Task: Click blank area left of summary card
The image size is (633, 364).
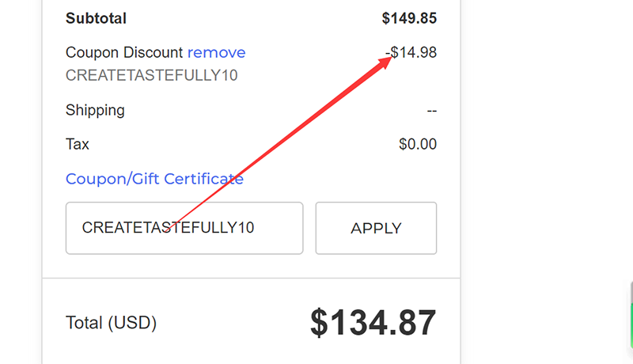Action: tap(21, 158)
